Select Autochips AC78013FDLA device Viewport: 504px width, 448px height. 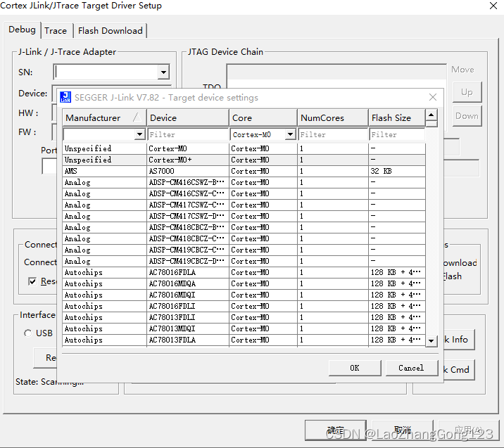[x=244, y=340]
